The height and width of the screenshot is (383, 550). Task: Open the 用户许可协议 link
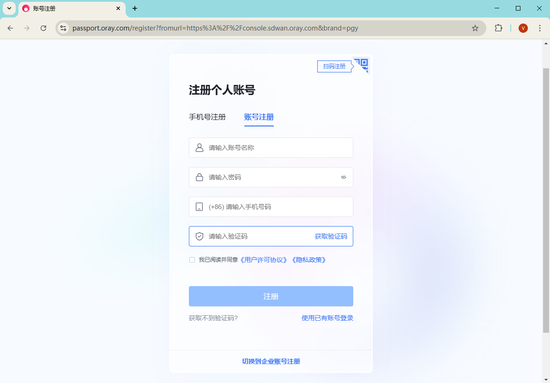tap(264, 260)
